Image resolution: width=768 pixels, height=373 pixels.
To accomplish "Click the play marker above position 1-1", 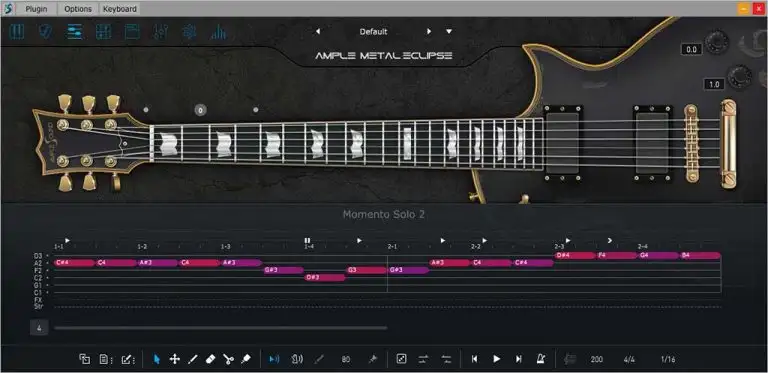I will tap(67, 240).
